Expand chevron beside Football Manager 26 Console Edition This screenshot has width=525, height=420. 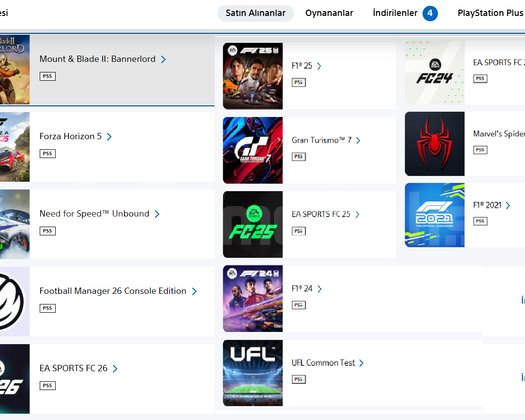(x=194, y=291)
